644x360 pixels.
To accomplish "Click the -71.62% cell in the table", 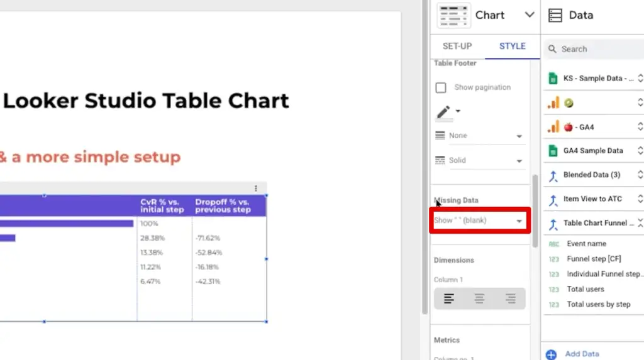I will 208,238.
